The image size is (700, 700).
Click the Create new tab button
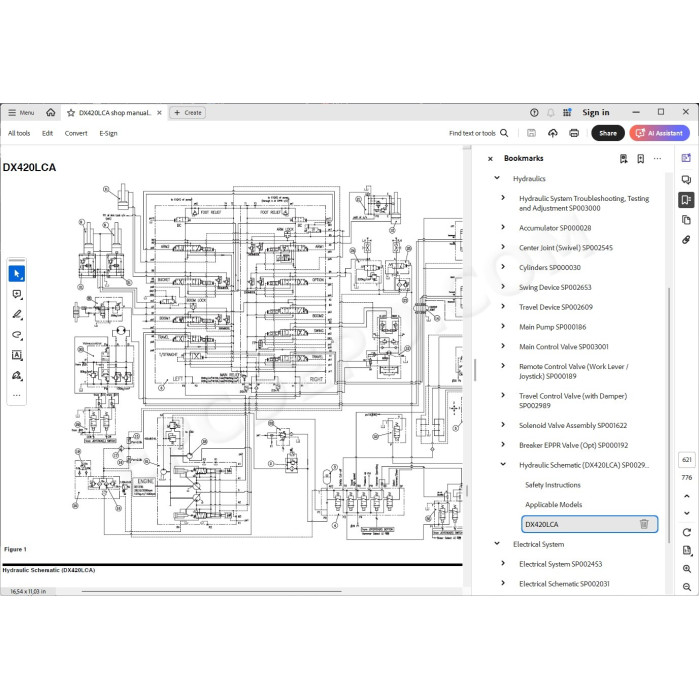click(188, 113)
